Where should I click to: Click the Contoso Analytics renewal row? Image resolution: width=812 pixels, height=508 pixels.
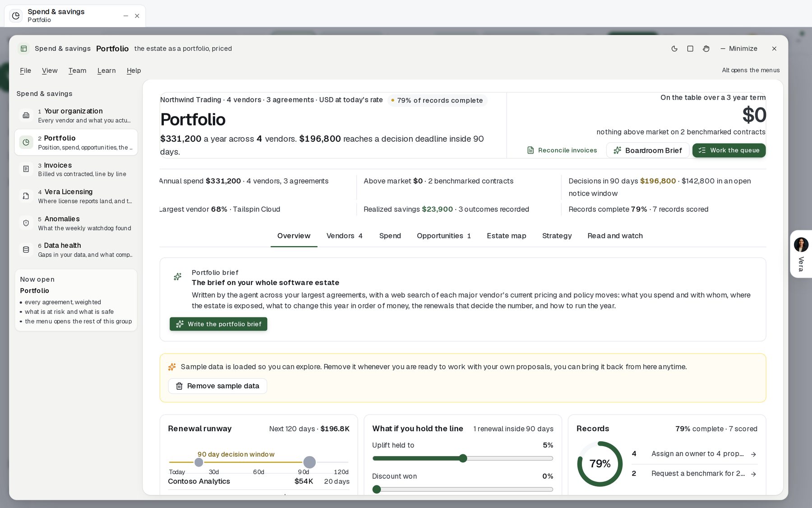(x=258, y=481)
